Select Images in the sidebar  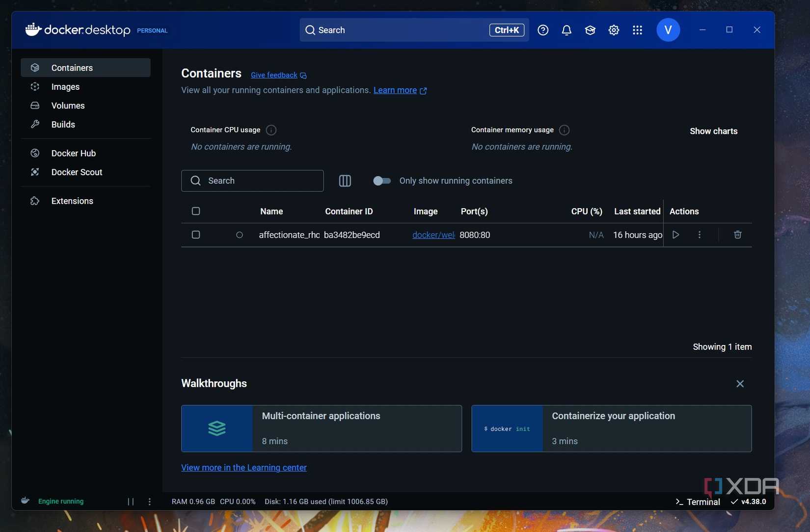pos(65,86)
